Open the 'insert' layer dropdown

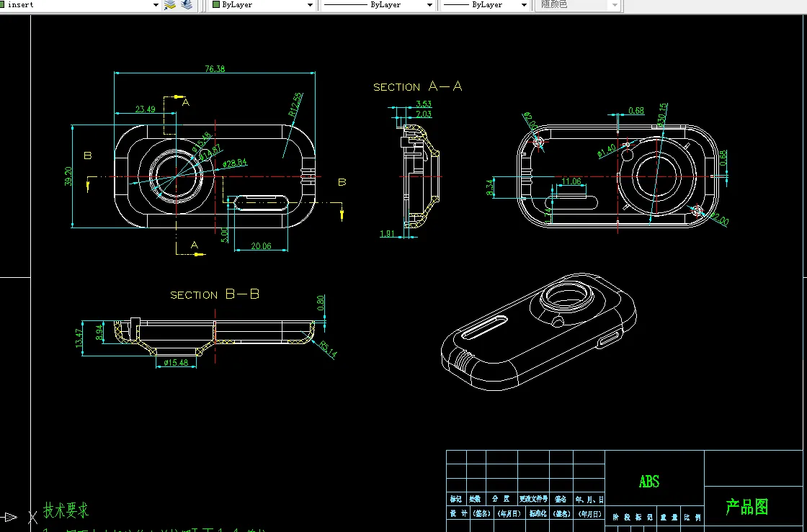point(156,5)
